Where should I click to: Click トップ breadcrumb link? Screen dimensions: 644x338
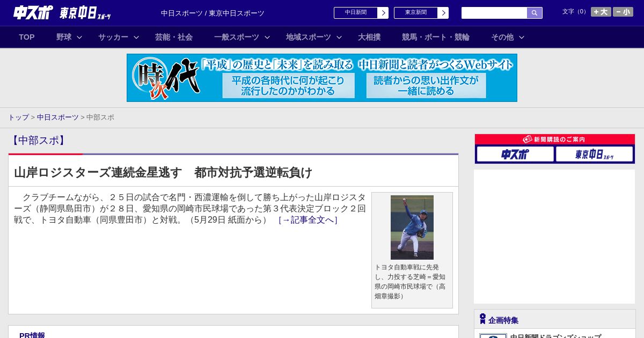(18, 117)
